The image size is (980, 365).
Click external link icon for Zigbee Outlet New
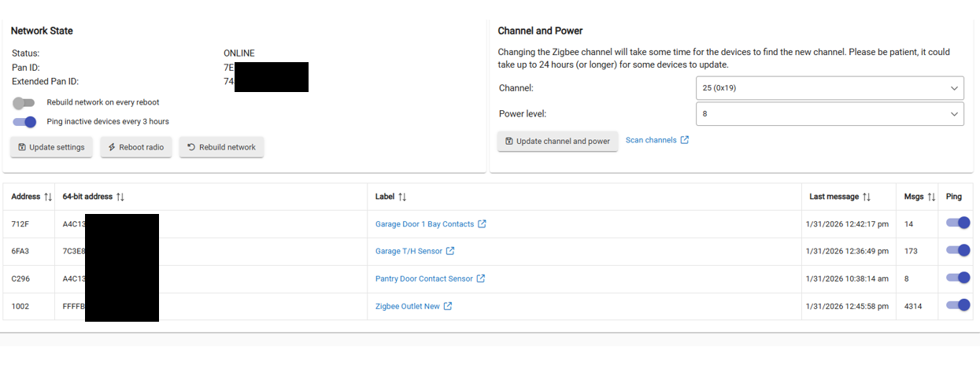pyautogui.click(x=448, y=307)
